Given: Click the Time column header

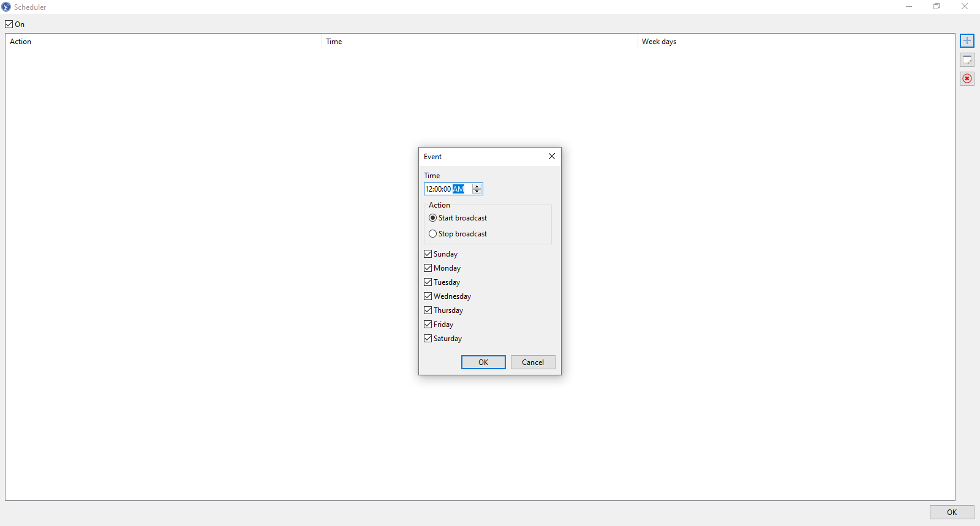Looking at the screenshot, I should (480, 42).
